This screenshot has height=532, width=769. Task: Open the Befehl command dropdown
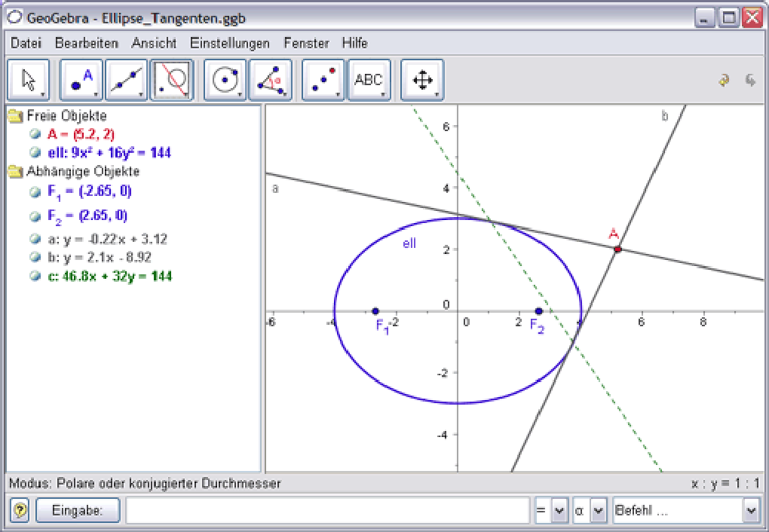coord(750,511)
